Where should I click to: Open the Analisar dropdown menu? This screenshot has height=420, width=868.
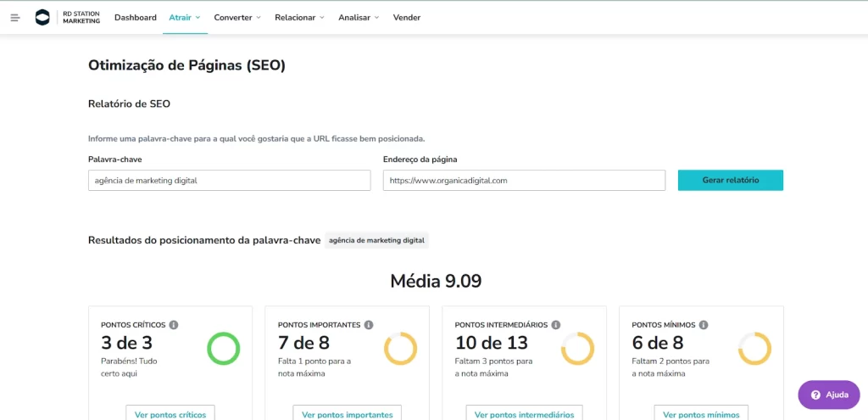[359, 18]
